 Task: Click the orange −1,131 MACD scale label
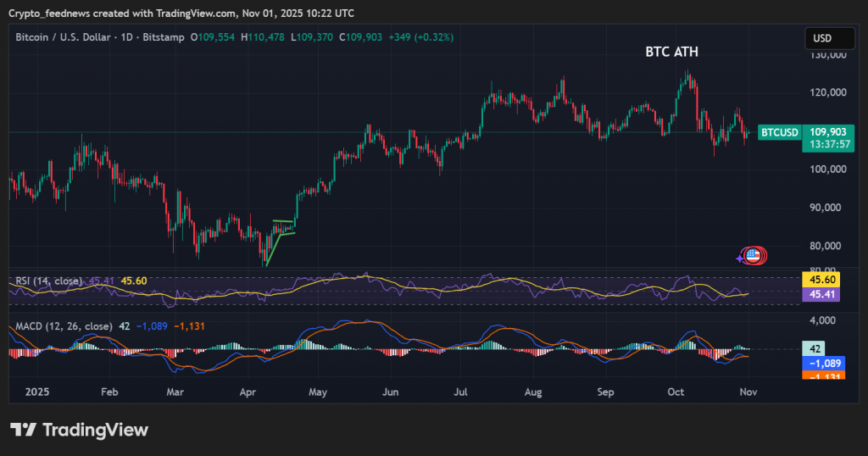[824, 375]
